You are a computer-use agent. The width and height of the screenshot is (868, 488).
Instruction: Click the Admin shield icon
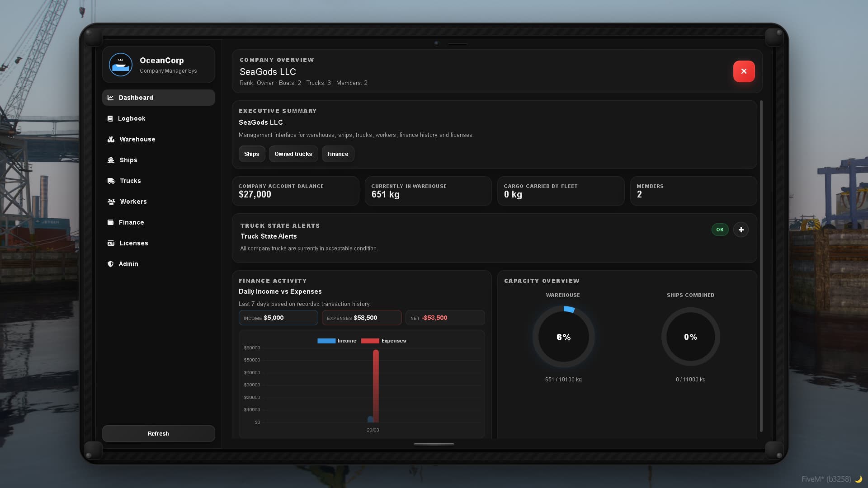110,264
